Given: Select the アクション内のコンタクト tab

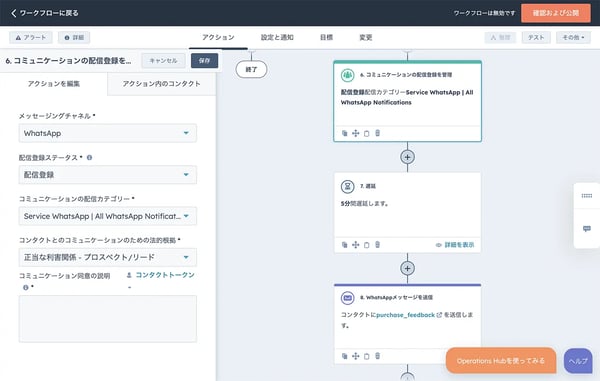Looking at the screenshot, I should (x=161, y=84).
